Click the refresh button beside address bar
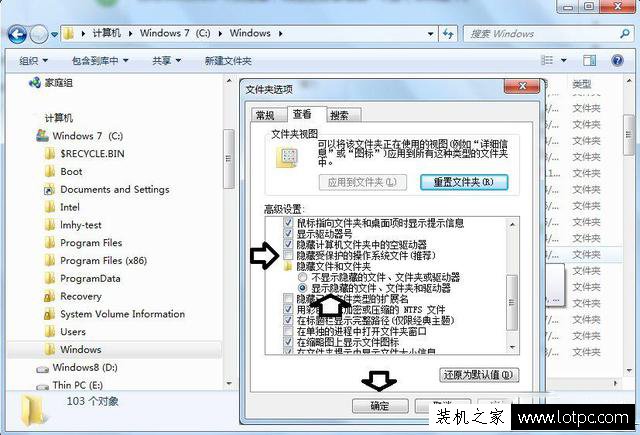This screenshot has width=640, height=435. point(448,34)
